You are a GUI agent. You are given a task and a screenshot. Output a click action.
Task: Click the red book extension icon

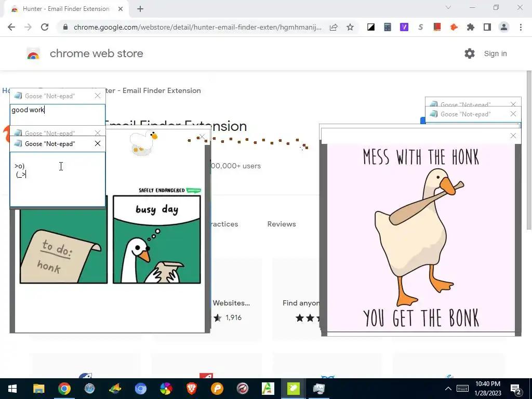point(437,27)
